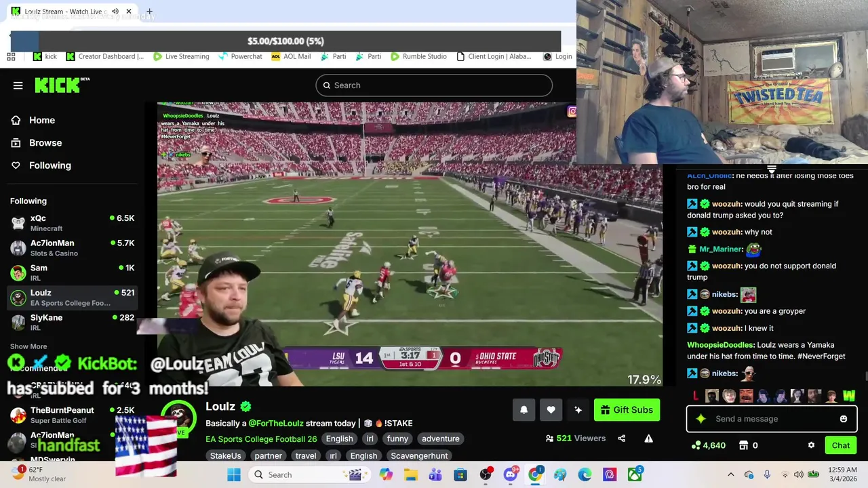Screen dimensions: 868x488
Task: Click the share stream icon
Action: pyautogui.click(x=621, y=439)
